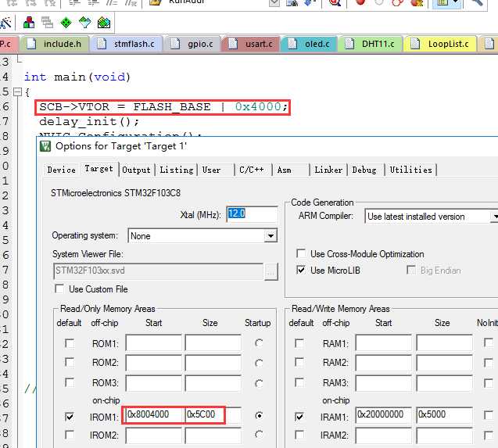Open the Output tab in Options dialog

tap(136, 170)
